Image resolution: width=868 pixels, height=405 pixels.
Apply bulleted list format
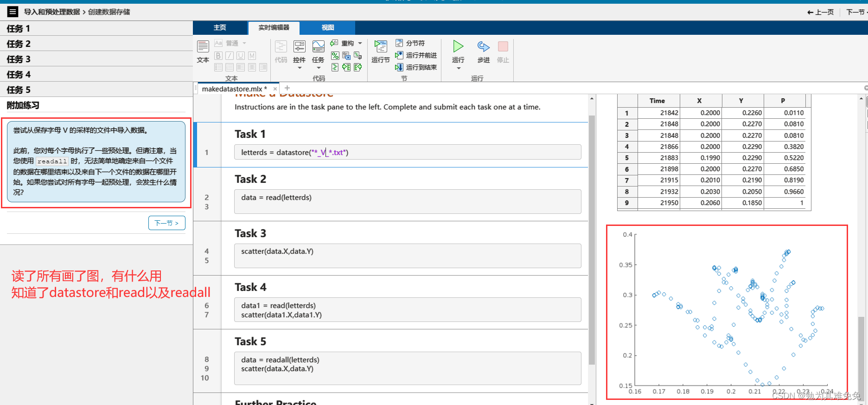(218, 67)
